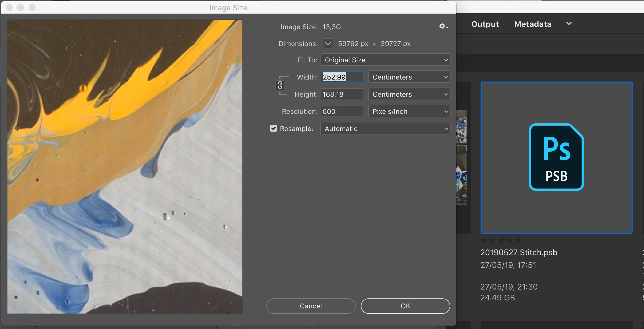Uncheck the Resample checkbox
Image resolution: width=644 pixels, height=329 pixels.
(x=273, y=128)
